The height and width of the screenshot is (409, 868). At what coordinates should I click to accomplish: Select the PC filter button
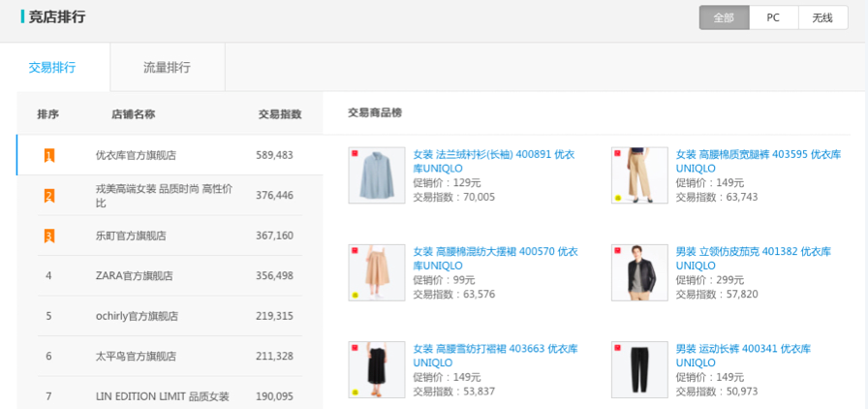[x=773, y=17]
